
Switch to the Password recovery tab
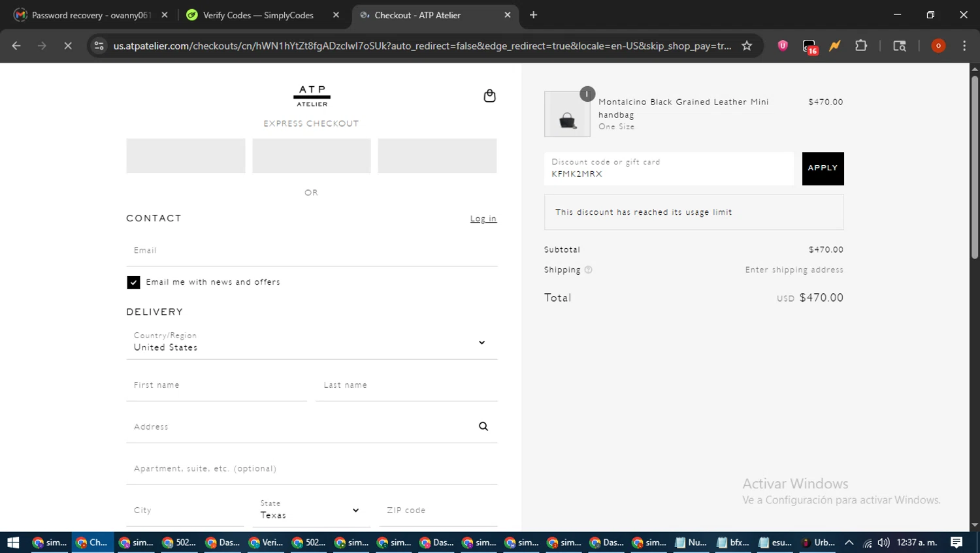pos(91,15)
